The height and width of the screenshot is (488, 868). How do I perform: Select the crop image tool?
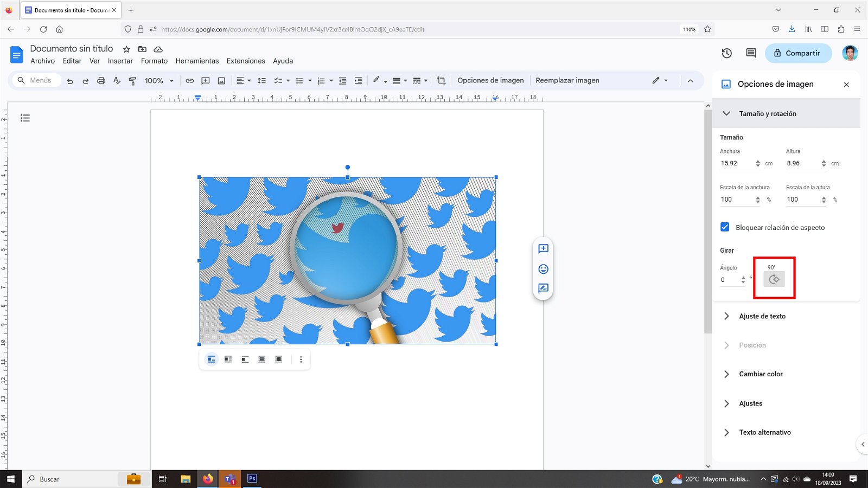coord(441,81)
